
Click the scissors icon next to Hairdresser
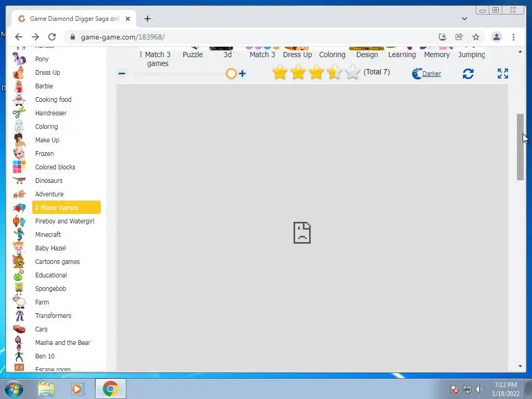(x=19, y=113)
